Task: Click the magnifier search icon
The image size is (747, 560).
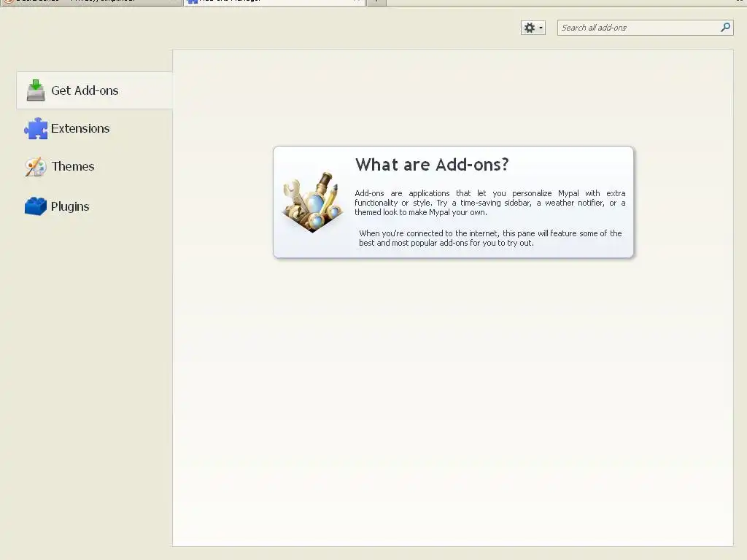Action: pos(725,28)
